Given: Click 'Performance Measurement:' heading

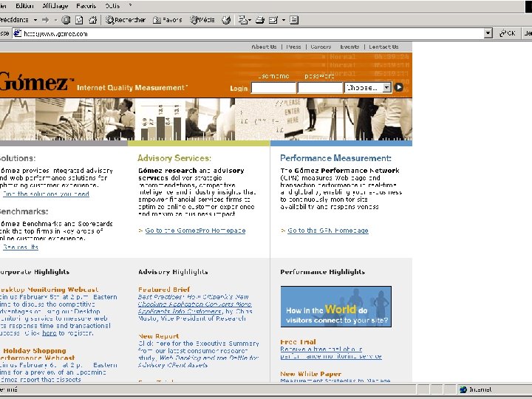Looking at the screenshot, I should [335, 158].
